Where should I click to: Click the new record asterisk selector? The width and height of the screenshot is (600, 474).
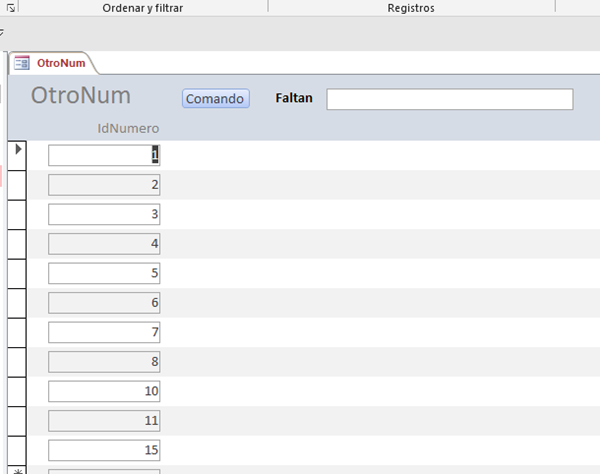pos(17,470)
